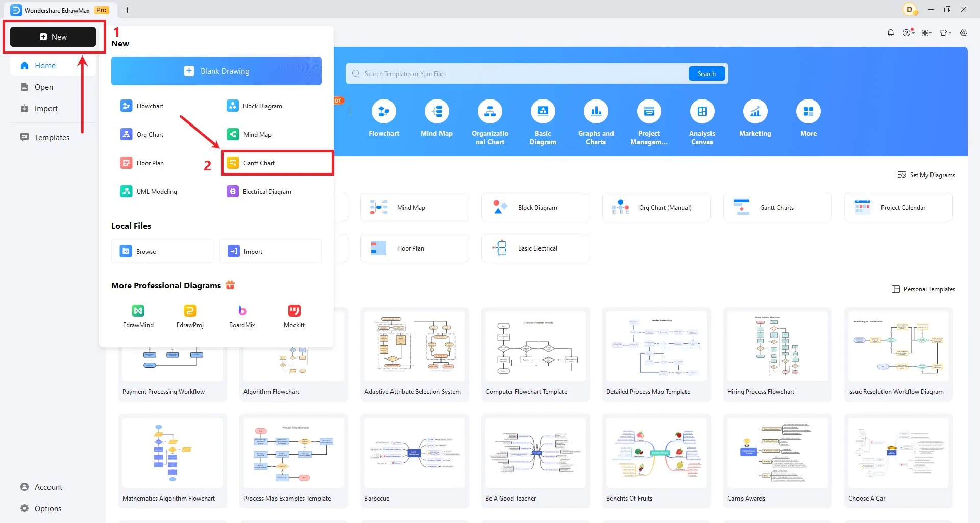The height and width of the screenshot is (523, 980).
Task: Expand the apps grid dropdown
Action: point(926,32)
